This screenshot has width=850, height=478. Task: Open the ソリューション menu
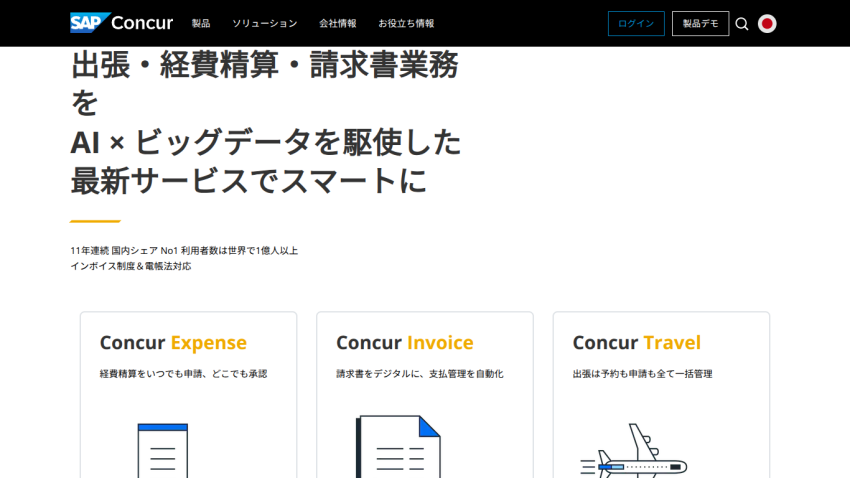(265, 23)
